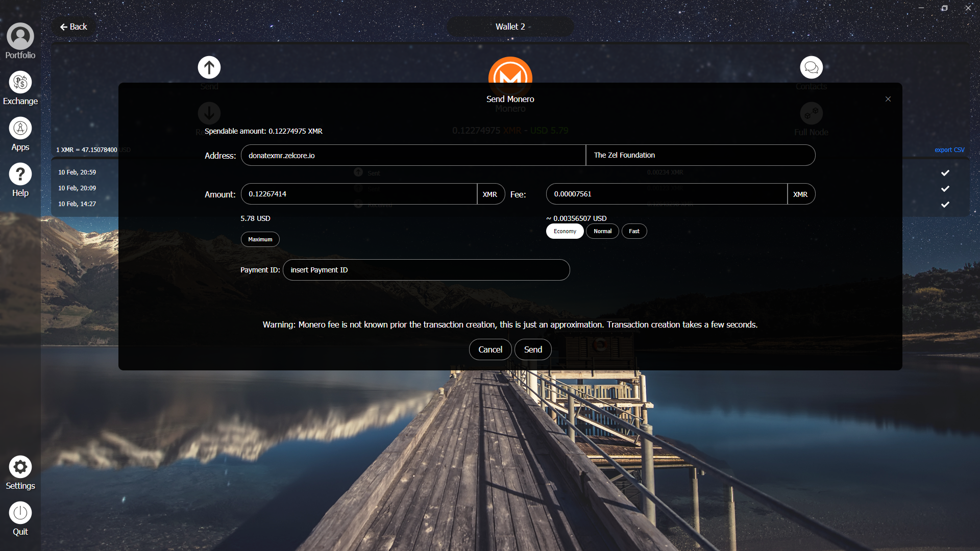980x551 pixels.
Task: Open the XMR unit selector next to Amount
Action: pos(491,194)
